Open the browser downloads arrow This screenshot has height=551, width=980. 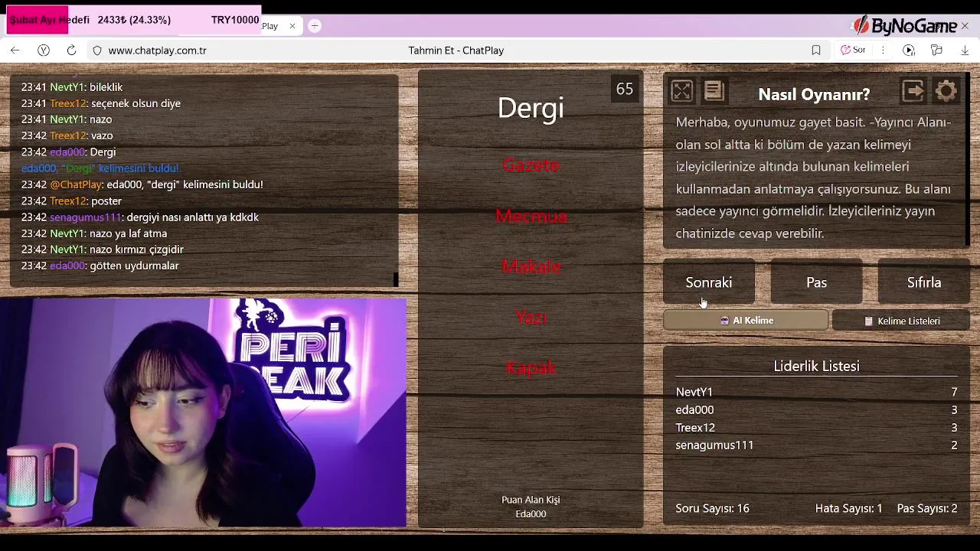click(965, 51)
